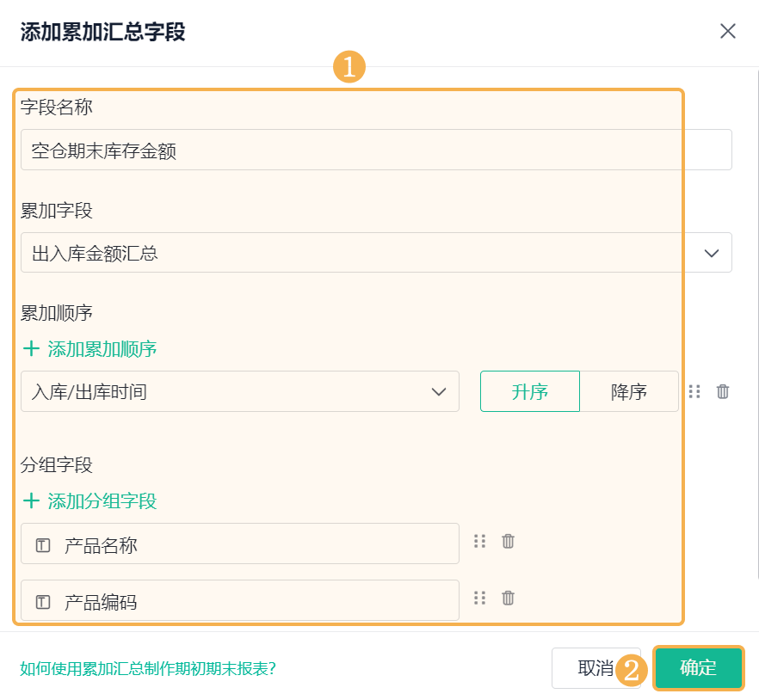The image size is (759, 700).
Task: Click drag handle next to 产品编码
Action: pos(479,598)
